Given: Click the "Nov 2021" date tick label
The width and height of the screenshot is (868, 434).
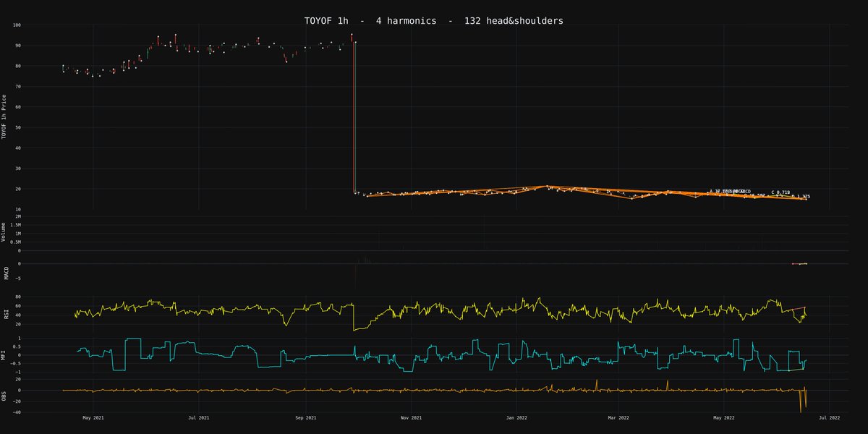Looking at the screenshot, I should (411, 418).
